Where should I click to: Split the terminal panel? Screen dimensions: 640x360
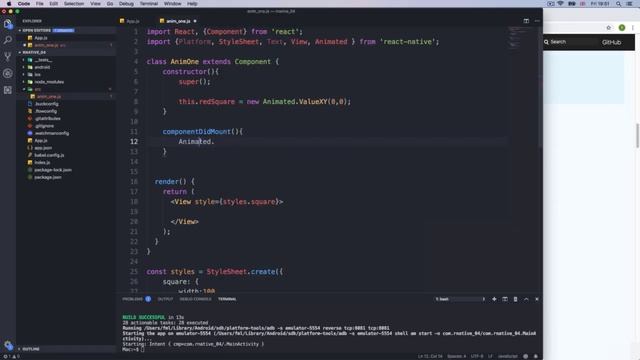[x=505, y=299]
